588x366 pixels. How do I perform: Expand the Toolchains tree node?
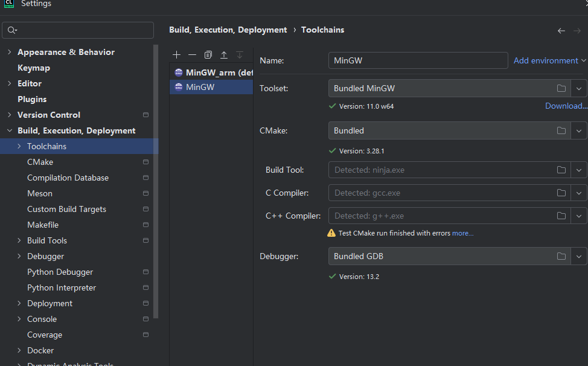point(19,146)
